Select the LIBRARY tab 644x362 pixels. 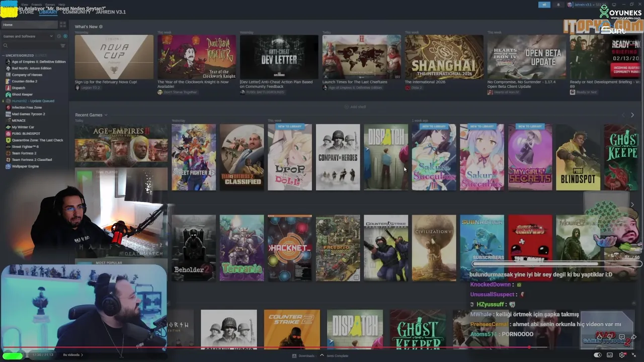[48, 12]
